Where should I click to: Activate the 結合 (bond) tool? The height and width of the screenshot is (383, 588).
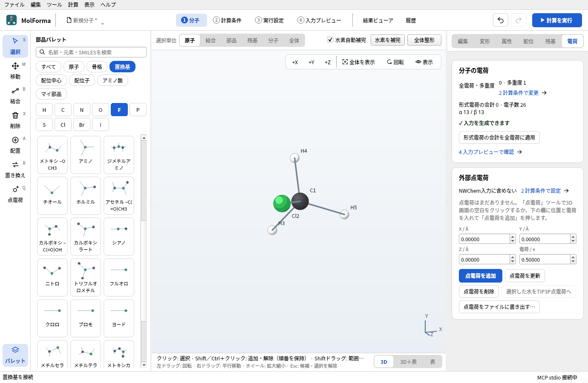(x=15, y=95)
